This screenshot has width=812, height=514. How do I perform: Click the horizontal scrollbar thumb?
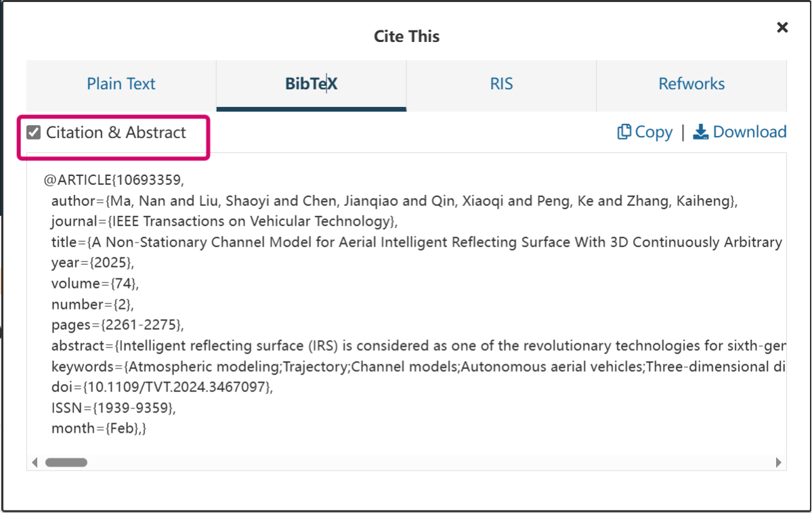tap(65, 462)
